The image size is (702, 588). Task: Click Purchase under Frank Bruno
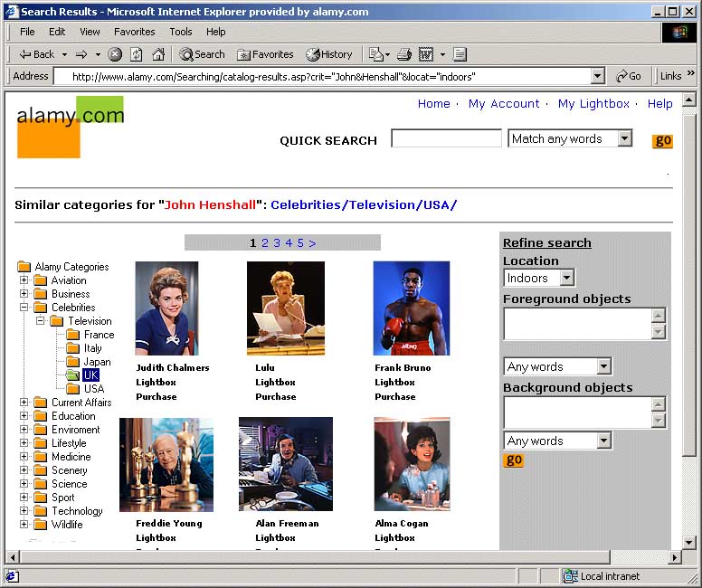click(395, 396)
